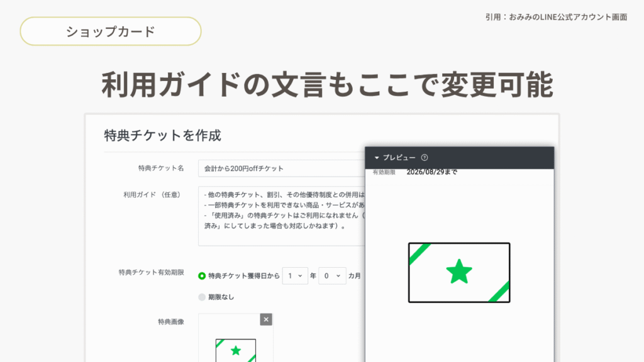Click the 利用ガイド（任意） field label
Image resolution: width=644 pixels, height=362 pixels.
[153, 195]
